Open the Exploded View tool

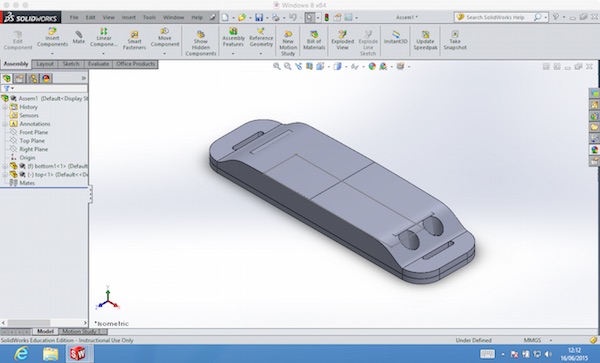pyautogui.click(x=342, y=40)
